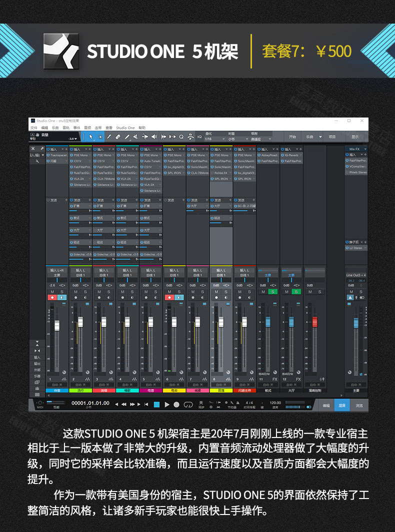
Task: Solo channel 2 with its S button
Action: (x=85, y=292)
